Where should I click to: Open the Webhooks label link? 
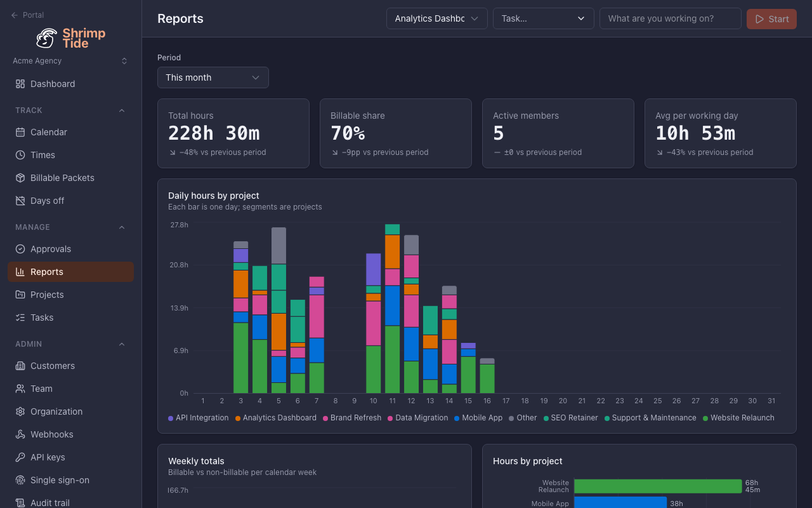click(52, 434)
